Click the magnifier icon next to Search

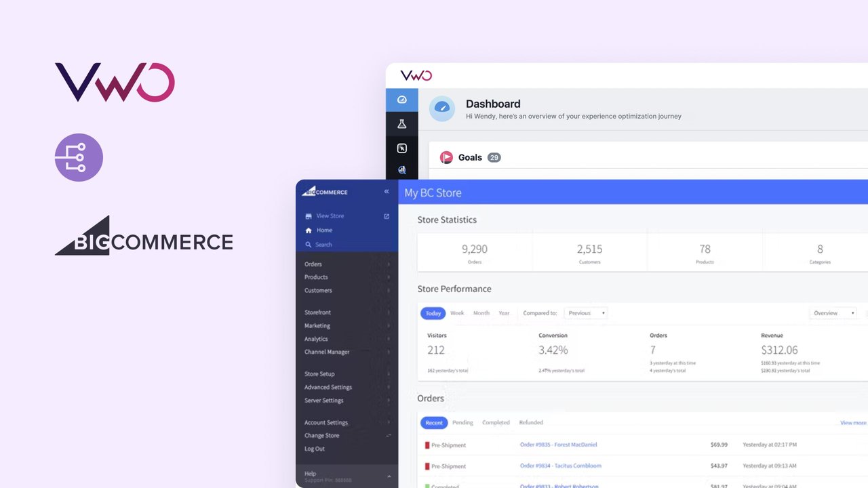pos(309,245)
